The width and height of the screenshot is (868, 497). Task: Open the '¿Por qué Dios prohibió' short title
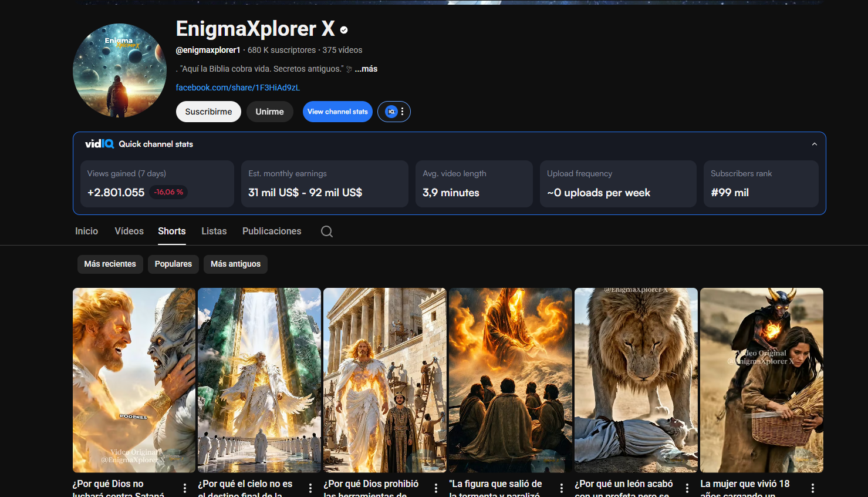[x=371, y=489]
